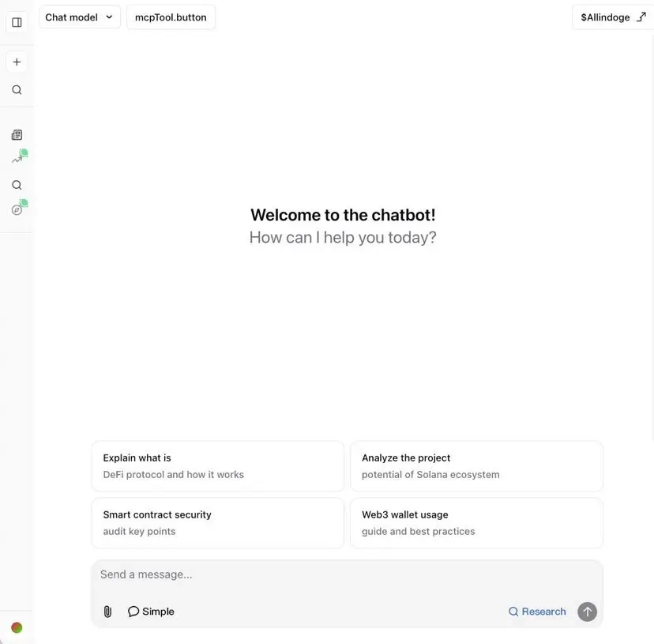654x644 pixels.
Task: Click the mcpTool.button
Action: pos(171,17)
